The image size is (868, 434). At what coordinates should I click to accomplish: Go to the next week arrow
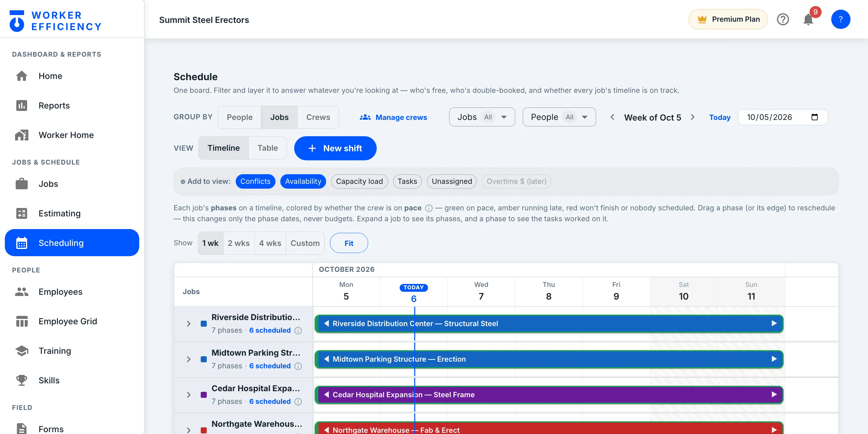click(x=693, y=117)
